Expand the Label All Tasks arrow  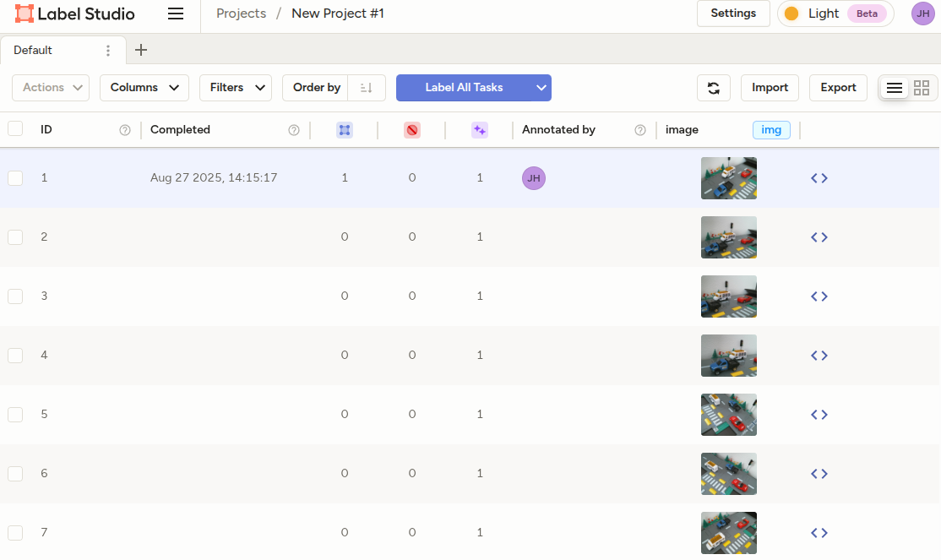[x=541, y=88]
